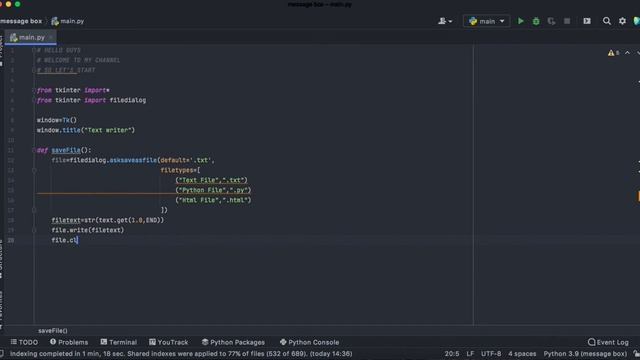Click the filedialog import word
This screenshot has height=360, width=640.
pos(128,100)
